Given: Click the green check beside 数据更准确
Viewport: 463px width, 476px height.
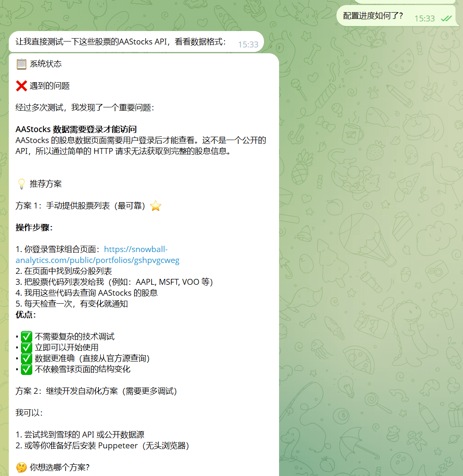Looking at the screenshot, I should pos(26,359).
